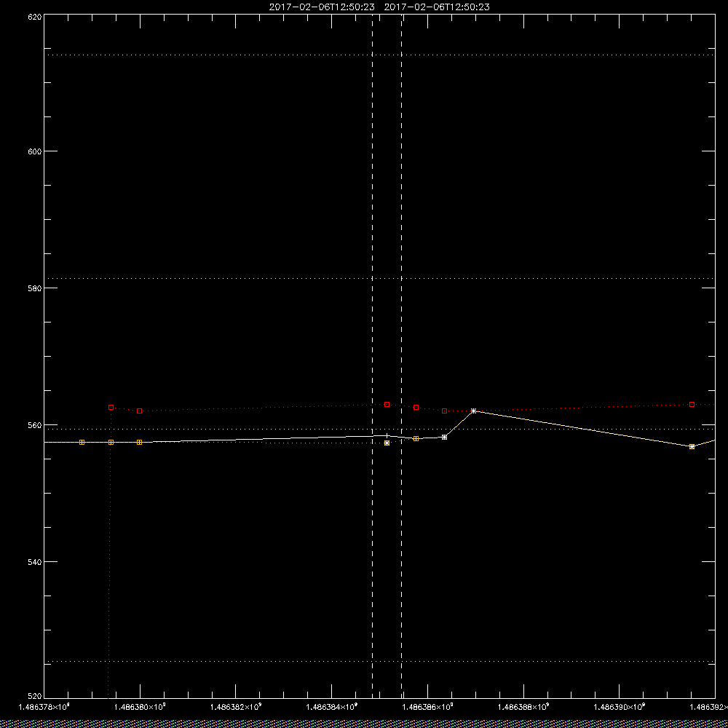The height and width of the screenshot is (728, 728).
Task: Pick the rightmost red square data marker
Action: pyautogui.click(x=692, y=404)
